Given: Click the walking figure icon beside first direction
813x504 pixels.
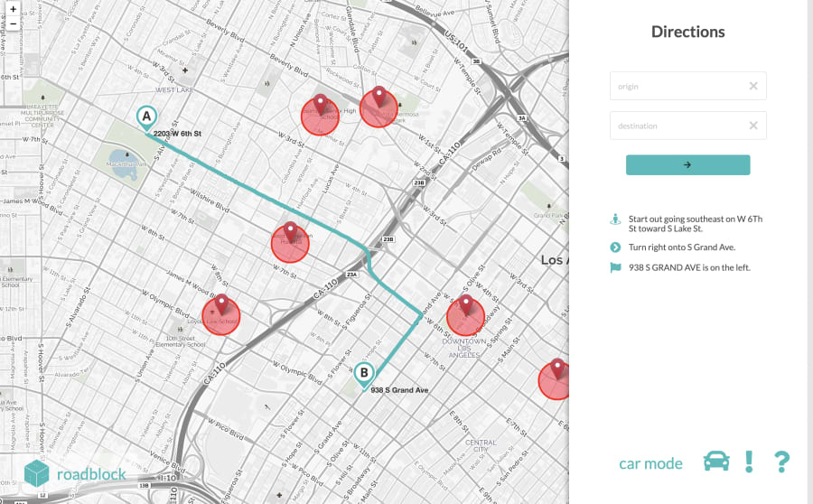Looking at the screenshot, I should (x=615, y=219).
